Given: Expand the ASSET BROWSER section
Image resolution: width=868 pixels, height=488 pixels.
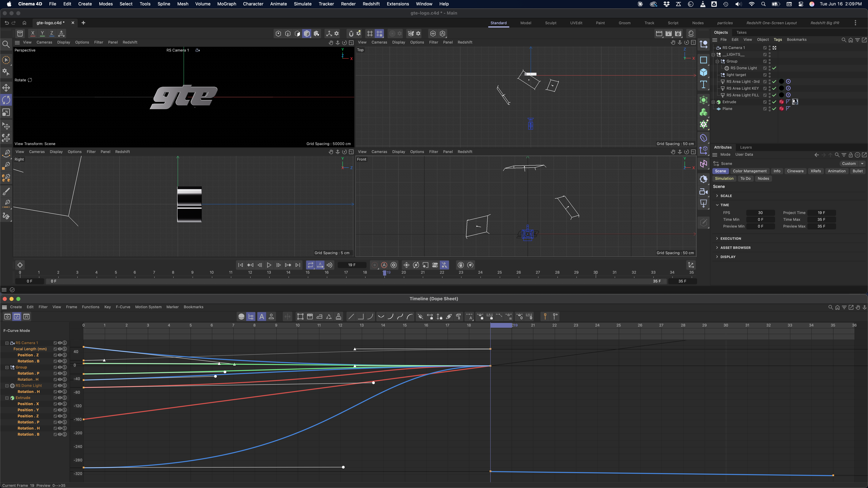Looking at the screenshot, I should [717, 248].
